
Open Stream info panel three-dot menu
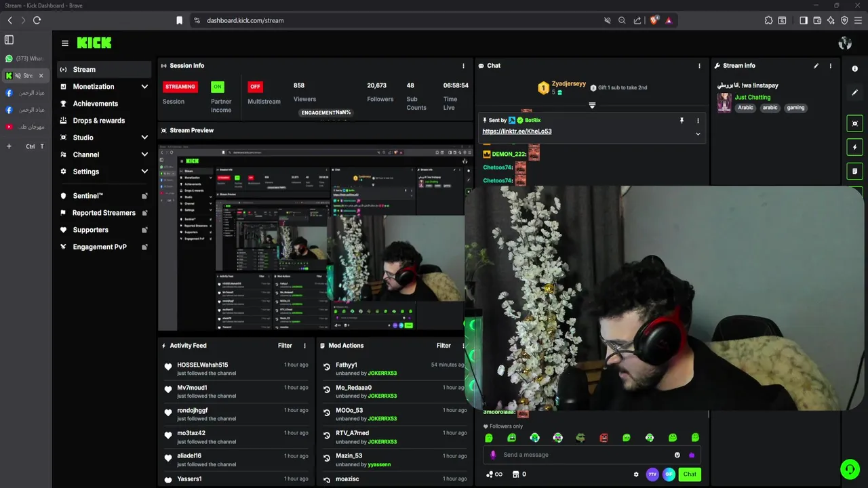click(830, 66)
